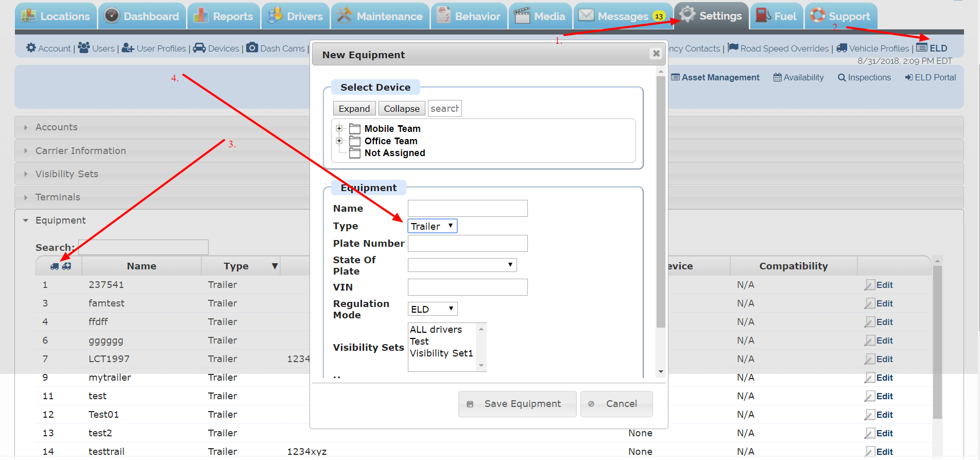980x460 pixels.
Task: Click the Vehicle Profiles truck icon
Action: (x=842, y=48)
